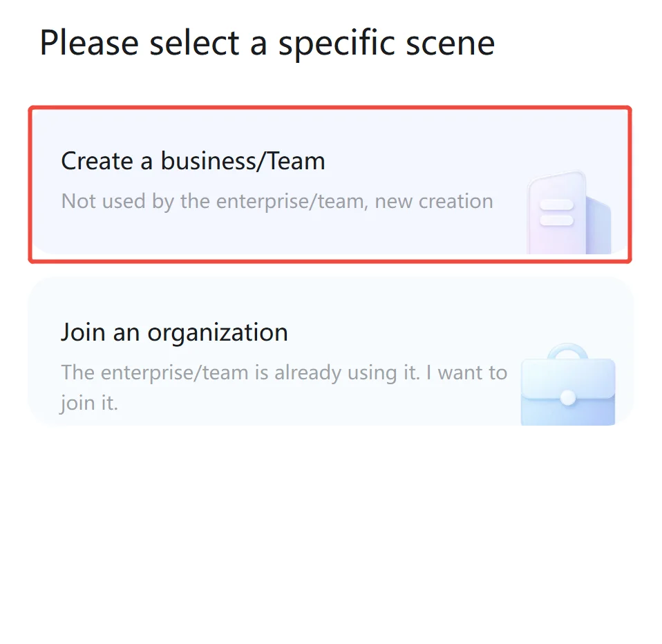Image resolution: width=662 pixels, height=644 pixels.
Task: Click the document lines on the building icon
Action: point(556,212)
